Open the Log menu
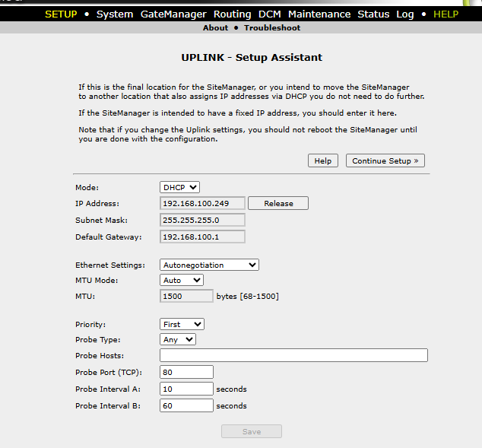The image size is (482, 448). point(405,14)
